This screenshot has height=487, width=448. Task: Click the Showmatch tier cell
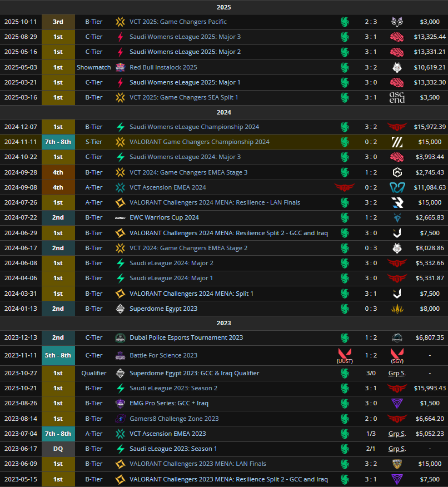pos(94,67)
